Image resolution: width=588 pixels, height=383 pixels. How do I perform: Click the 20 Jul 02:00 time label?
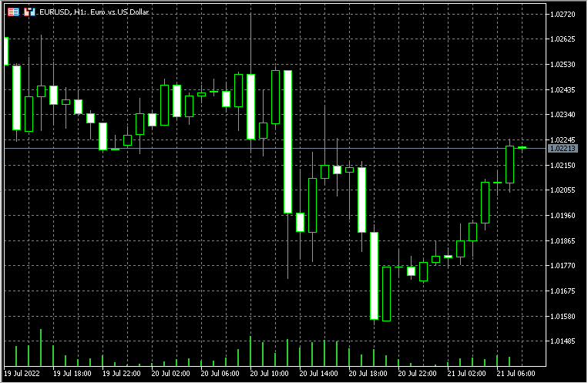170,374
